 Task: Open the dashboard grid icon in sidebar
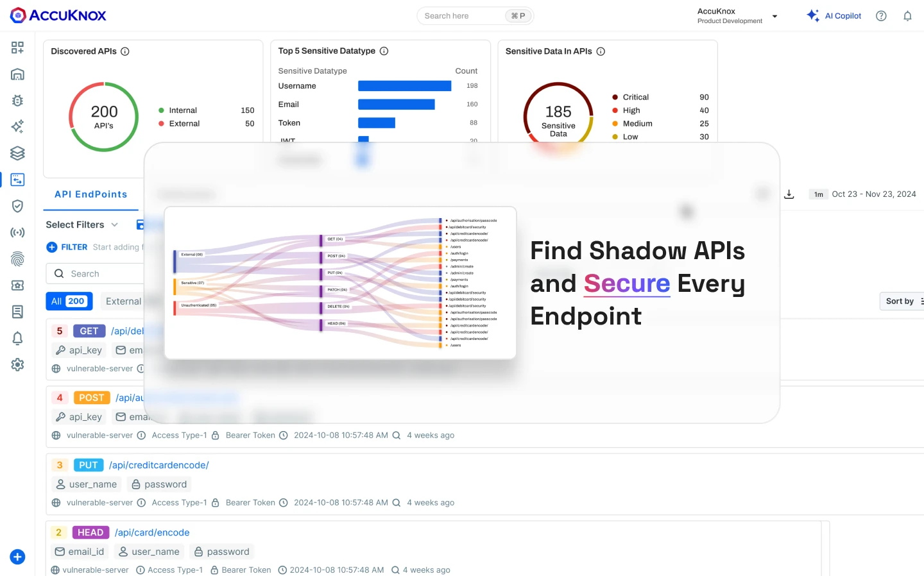click(17, 47)
